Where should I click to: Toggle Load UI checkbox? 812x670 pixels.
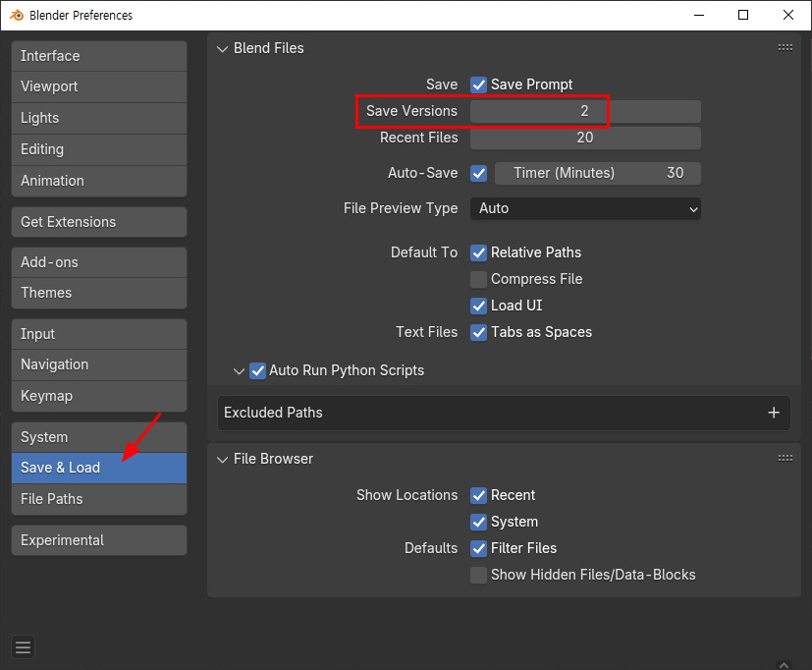[478, 306]
